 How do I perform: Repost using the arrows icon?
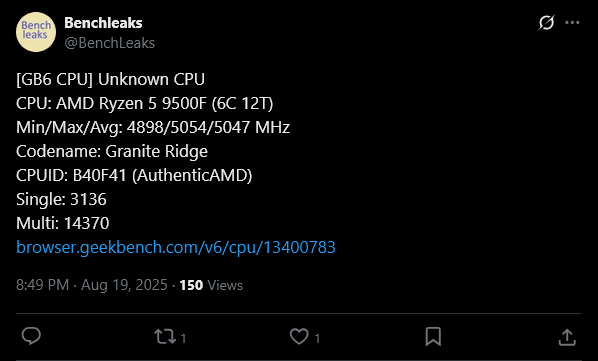[166, 337]
